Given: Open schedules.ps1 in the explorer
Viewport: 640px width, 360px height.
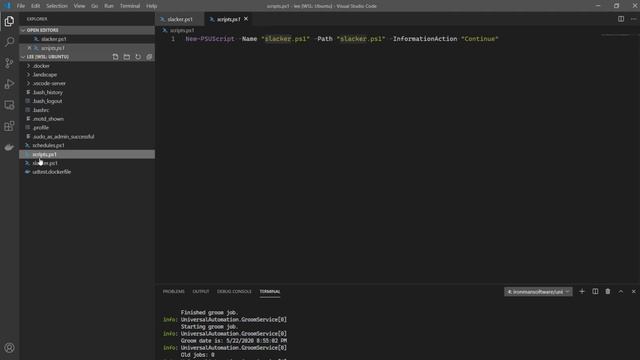Looking at the screenshot, I should tap(87, 145).
